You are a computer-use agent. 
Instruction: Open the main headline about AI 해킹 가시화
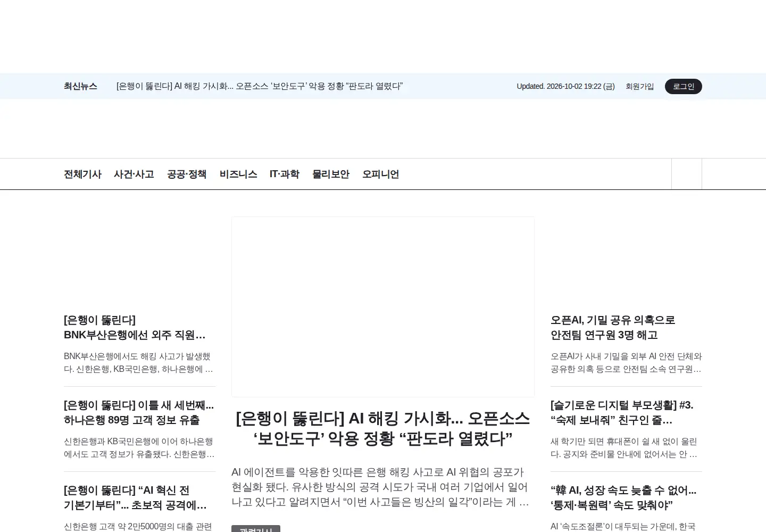tap(383, 429)
